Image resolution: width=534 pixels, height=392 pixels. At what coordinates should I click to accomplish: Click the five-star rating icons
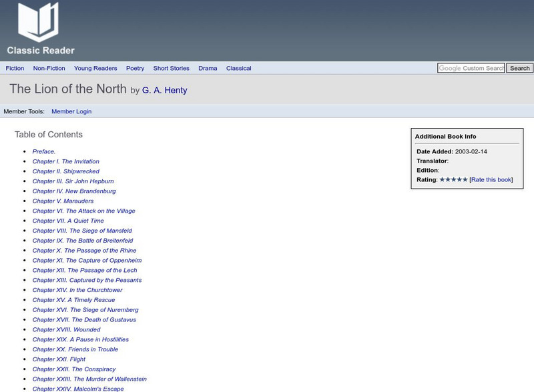click(453, 179)
